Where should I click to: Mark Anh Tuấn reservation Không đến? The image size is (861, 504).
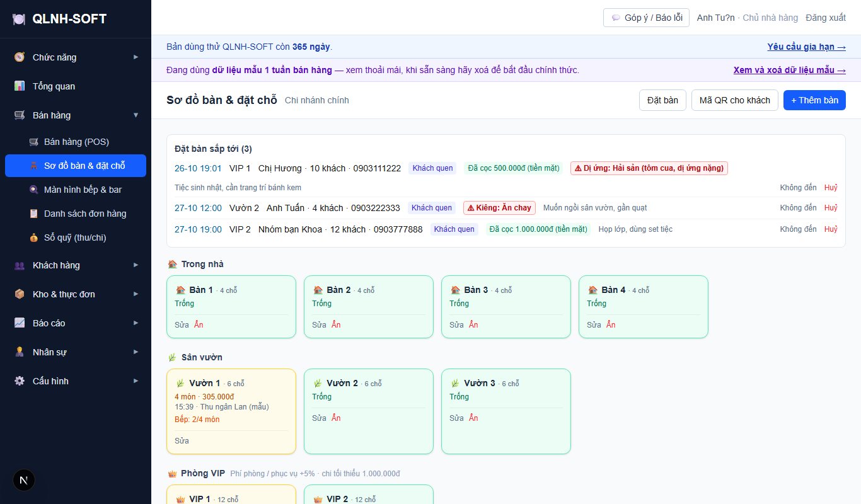(x=798, y=208)
